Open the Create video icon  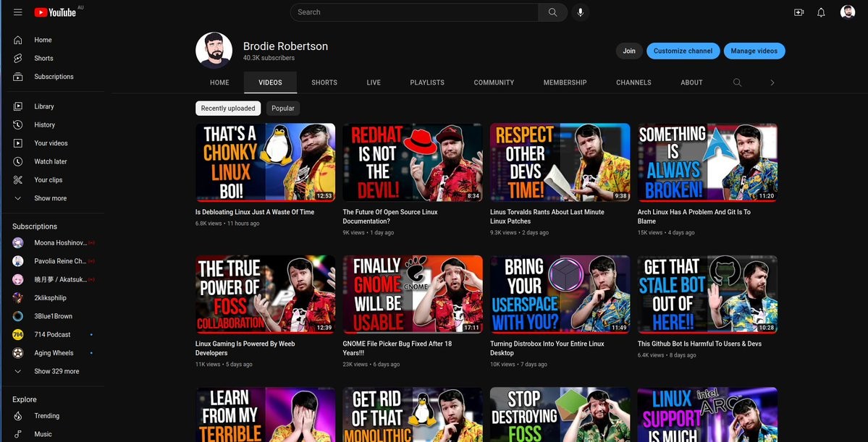[x=799, y=12]
